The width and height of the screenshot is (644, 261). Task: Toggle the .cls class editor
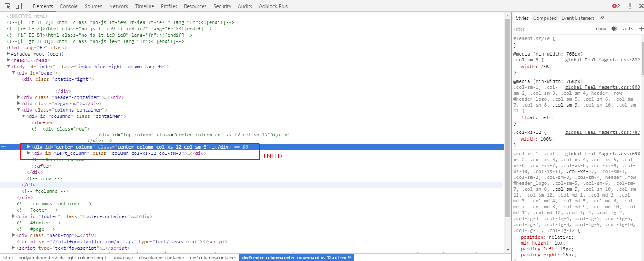pyautogui.click(x=628, y=29)
